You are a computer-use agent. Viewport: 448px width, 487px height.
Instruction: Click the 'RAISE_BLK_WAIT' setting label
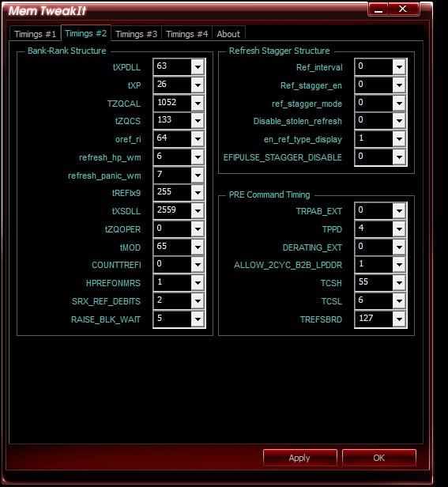106,319
